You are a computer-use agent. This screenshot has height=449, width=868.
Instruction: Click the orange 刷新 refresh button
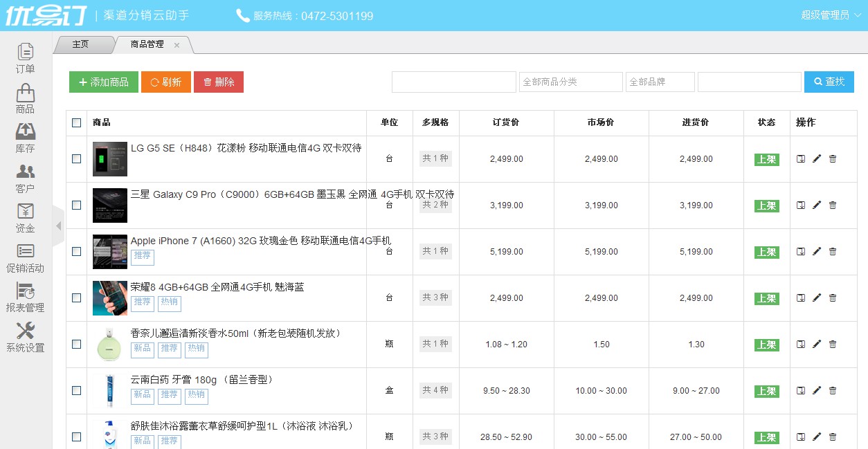coord(166,82)
